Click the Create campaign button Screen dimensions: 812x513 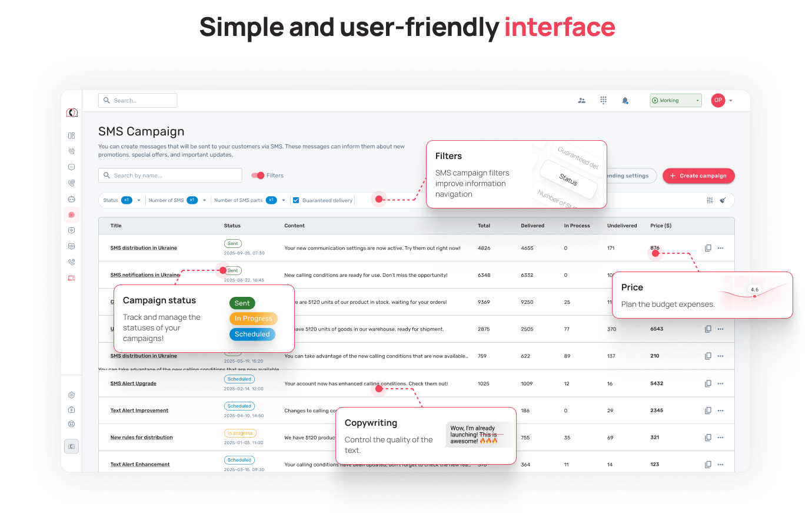(698, 176)
